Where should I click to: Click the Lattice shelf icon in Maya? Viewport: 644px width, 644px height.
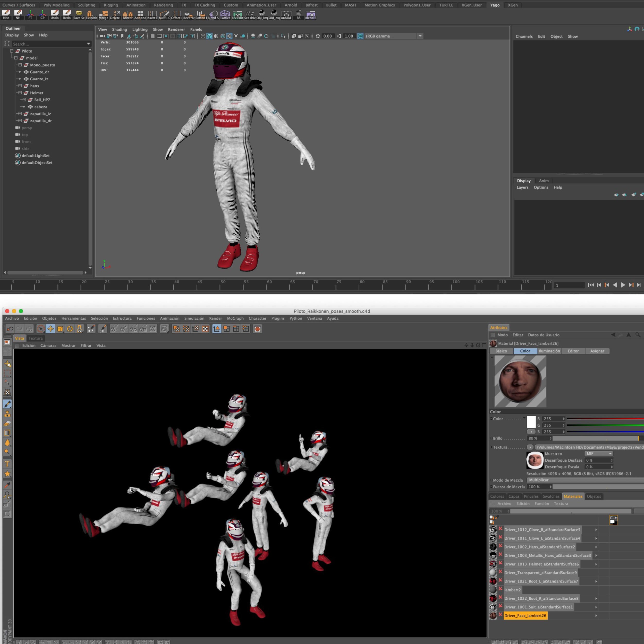tap(225, 14)
